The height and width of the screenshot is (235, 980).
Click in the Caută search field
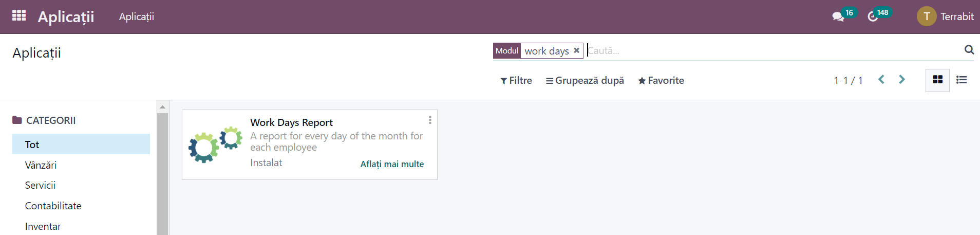coord(773,50)
